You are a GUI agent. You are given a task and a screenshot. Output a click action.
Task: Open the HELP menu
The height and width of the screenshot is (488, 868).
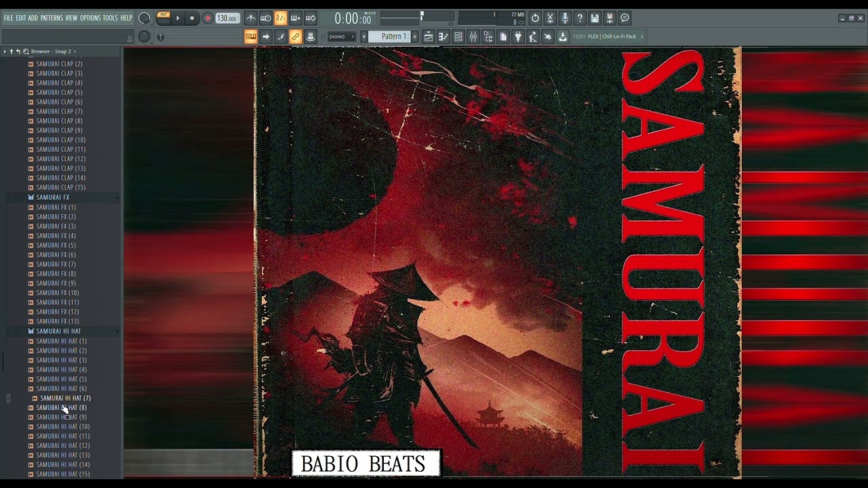point(126,18)
